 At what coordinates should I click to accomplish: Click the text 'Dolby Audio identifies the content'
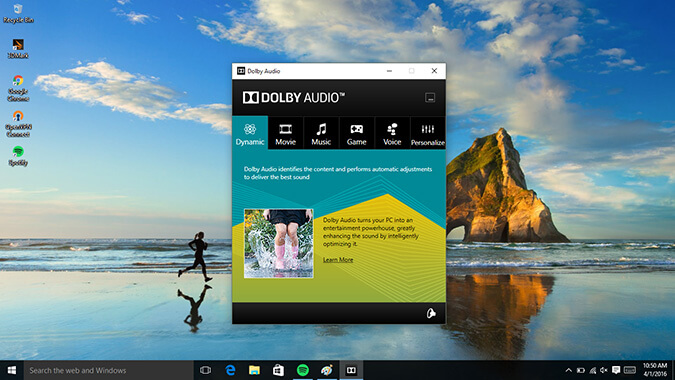click(x=338, y=173)
